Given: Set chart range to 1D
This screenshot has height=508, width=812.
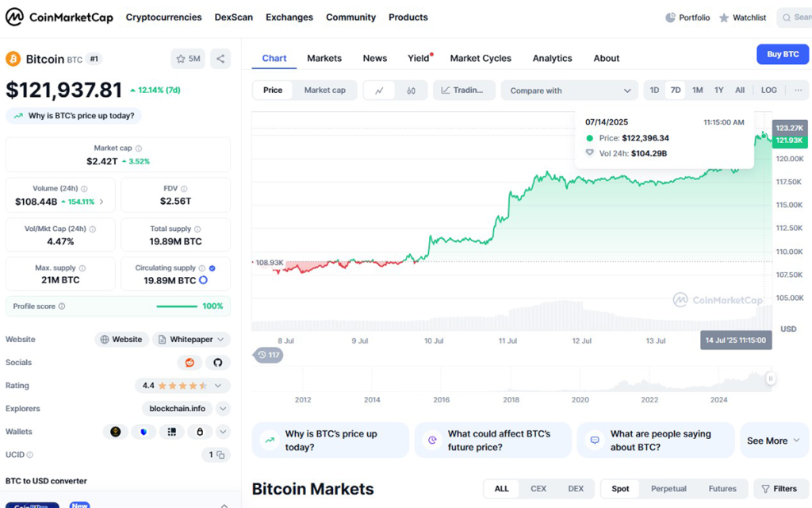Looking at the screenshot, I should [654, 90].
